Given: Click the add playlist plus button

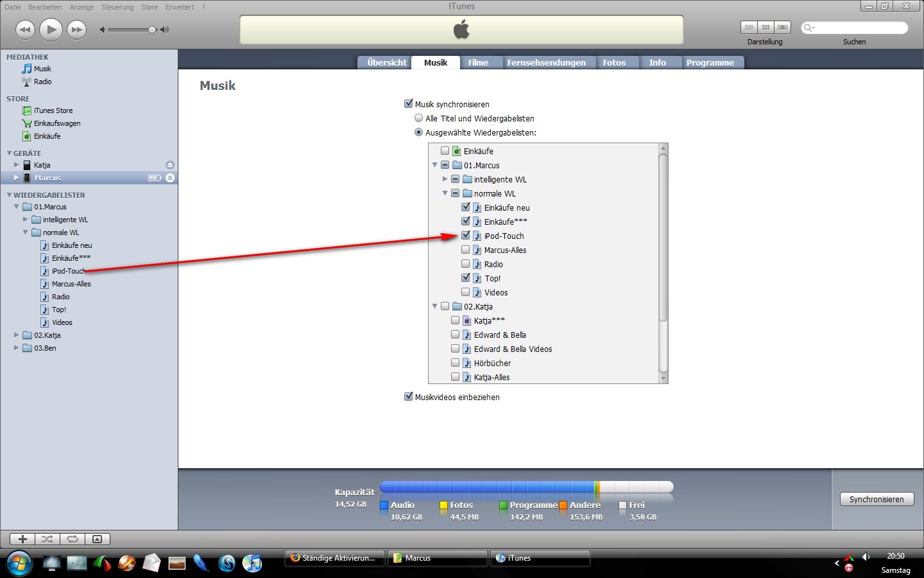Looking at the screenshot, I should click(x=22, y=539).
